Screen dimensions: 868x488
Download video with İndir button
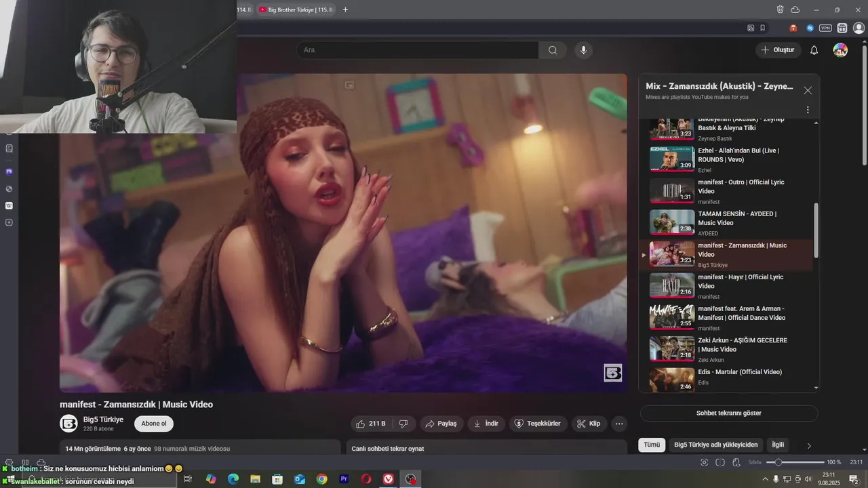[x=486, y=424]
